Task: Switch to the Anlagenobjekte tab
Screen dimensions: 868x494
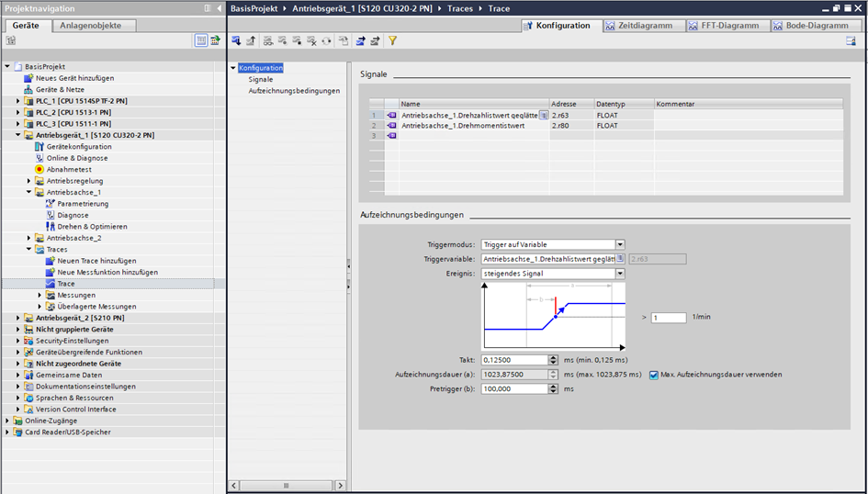Action: [x=90, y=26]
